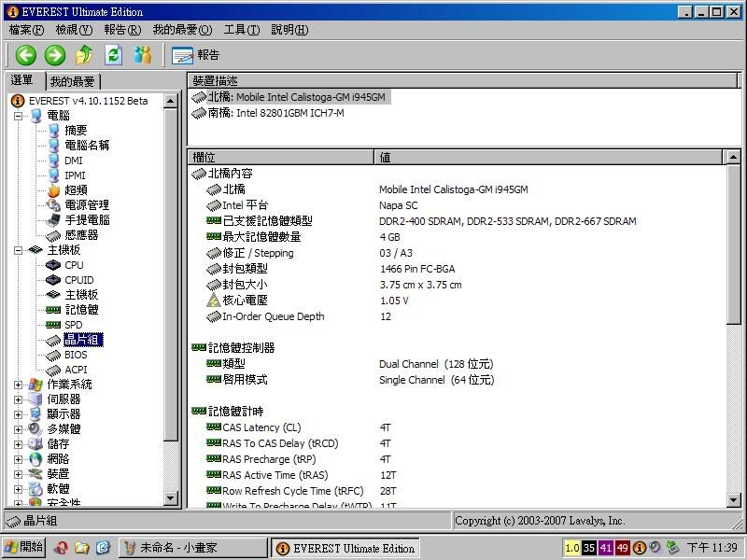Image resolution: width=747 pixels, height=560 pixels.
Task: Click the tray temperature indicator 41
Action: pos(605,548)
